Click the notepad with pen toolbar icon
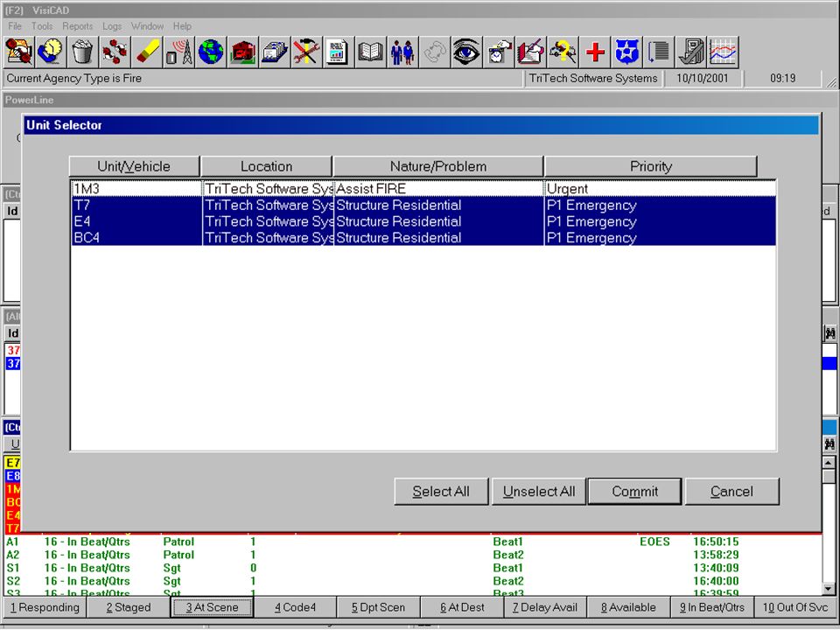This screenshot has width=840, height=630. (x=531, y=52)
